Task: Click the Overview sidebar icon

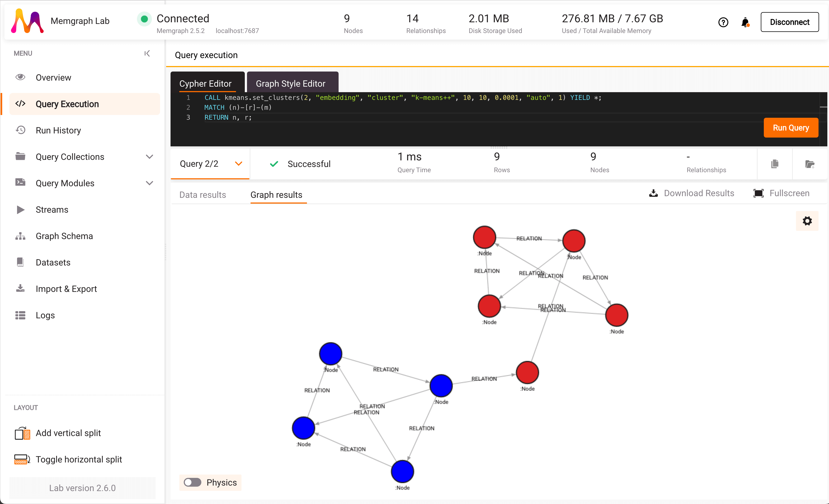Action: (20, 77)
